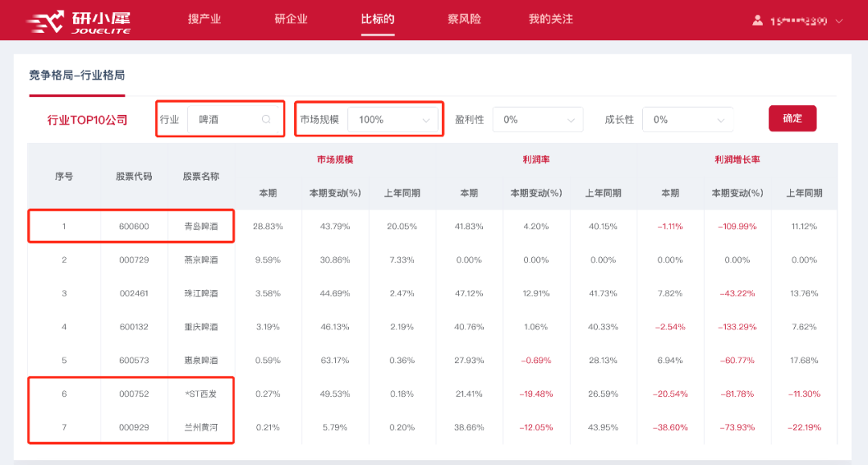The image size is (868, 465).
Task: Click the 47.12% profit rate for 珠江啤酒
Action: tap(469, 294)
